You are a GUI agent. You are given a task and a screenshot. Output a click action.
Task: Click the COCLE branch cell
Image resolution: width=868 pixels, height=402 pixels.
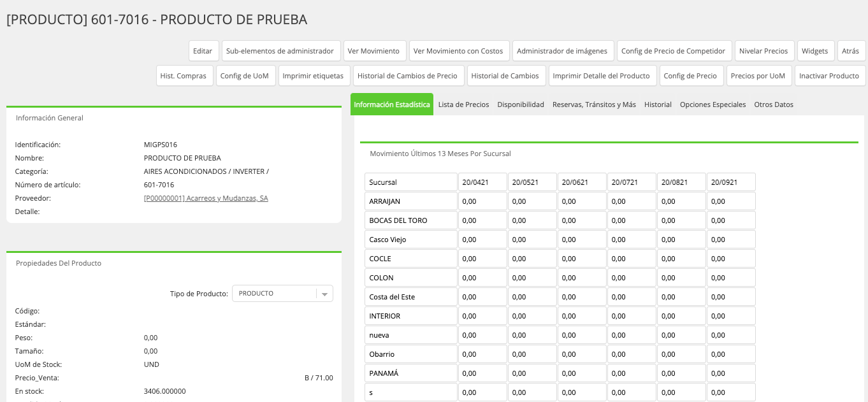tap(411, 259)
